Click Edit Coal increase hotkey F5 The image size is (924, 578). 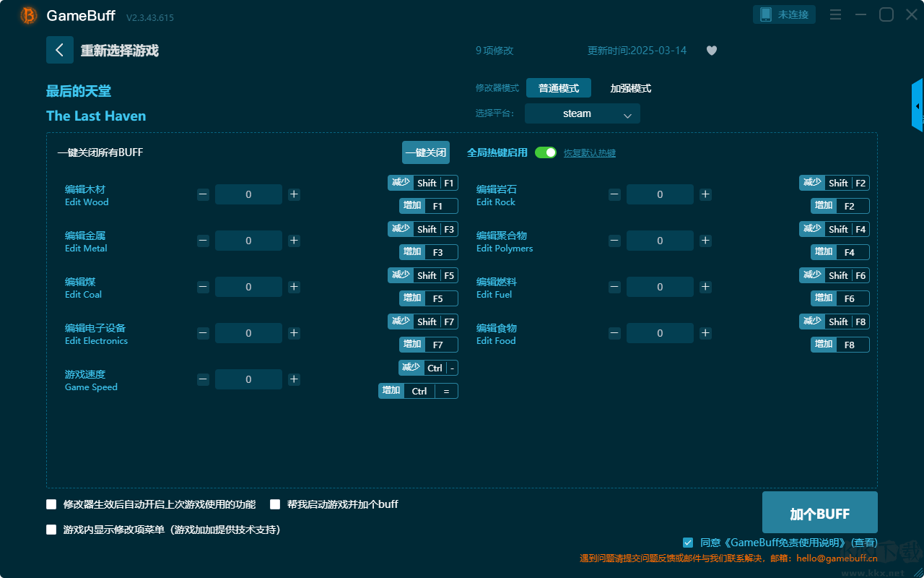[x=429, y=298]
